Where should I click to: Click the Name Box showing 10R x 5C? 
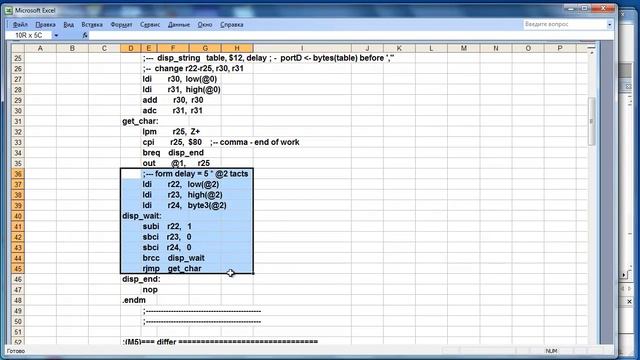(x=29, y=36)
